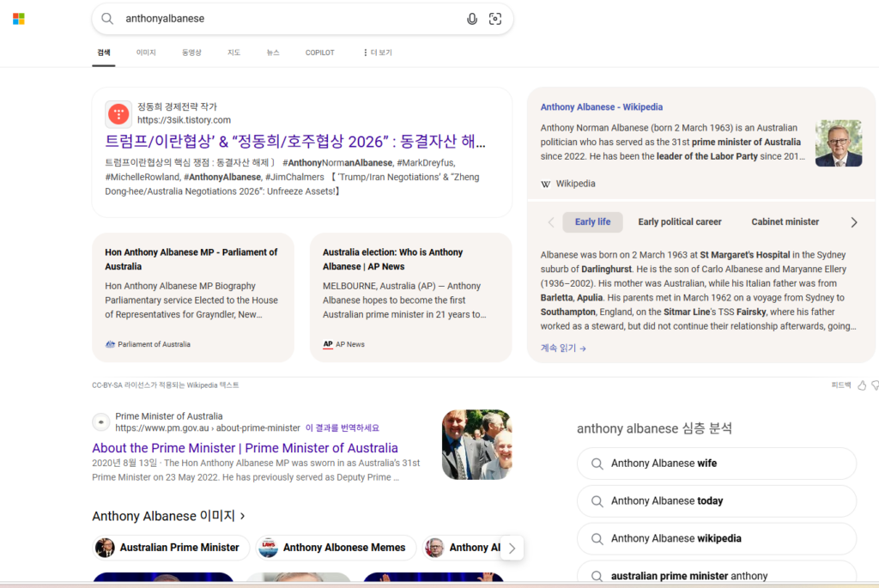The width and height of the screenshot is (879, 588).
Task: Click the previous arrow in Wikipedia sections
Action: pyautogui.click(x=551, y=222)
